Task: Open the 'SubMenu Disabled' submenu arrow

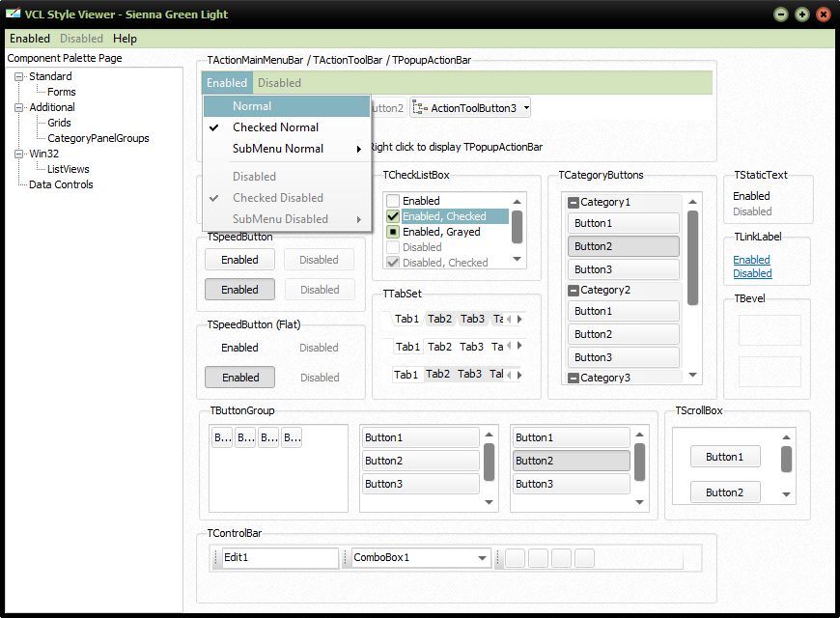Action: 359,219
